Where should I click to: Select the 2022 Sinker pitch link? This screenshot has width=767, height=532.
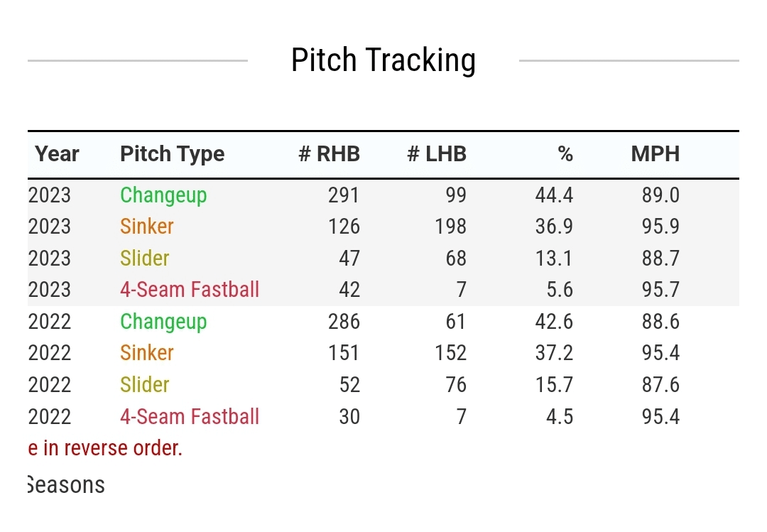click(x=147, y=353)
